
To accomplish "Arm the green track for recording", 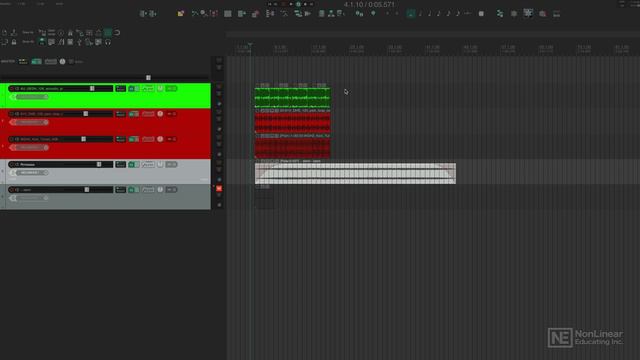I will pyautogui.click(x=11, y=89).
